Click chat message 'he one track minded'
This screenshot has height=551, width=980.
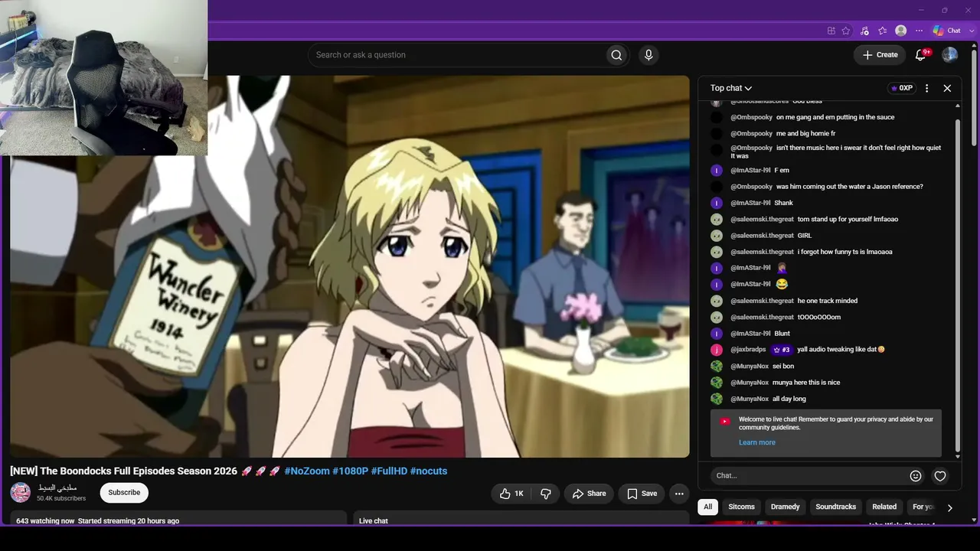828,301
